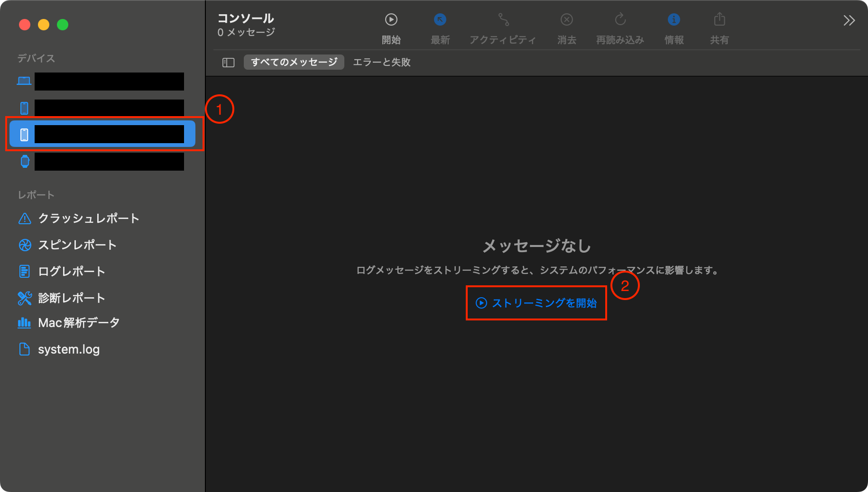The height and width of the screenshot is (492, 868).
Task: Select the laptop device in the sidebar
Action: [x=100, y=82]
